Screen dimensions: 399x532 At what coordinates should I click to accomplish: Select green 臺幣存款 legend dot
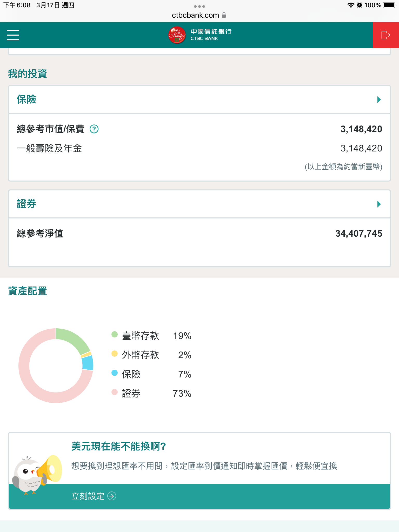pyautogui.click(x=115, y=334)
